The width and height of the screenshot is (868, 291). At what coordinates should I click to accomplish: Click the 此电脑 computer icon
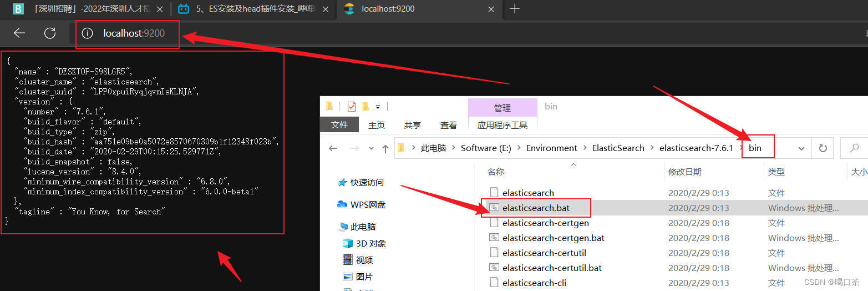tap(343, 227)
